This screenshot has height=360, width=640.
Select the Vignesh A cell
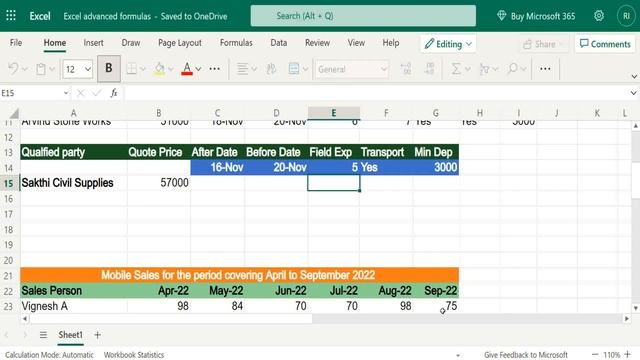(73, 306)
